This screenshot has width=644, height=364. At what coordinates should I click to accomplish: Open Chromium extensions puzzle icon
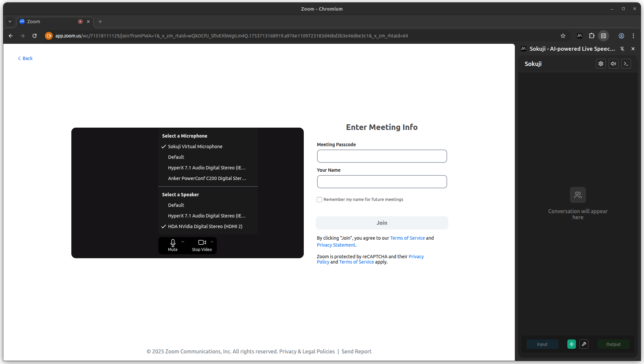[x=592, y=36]
